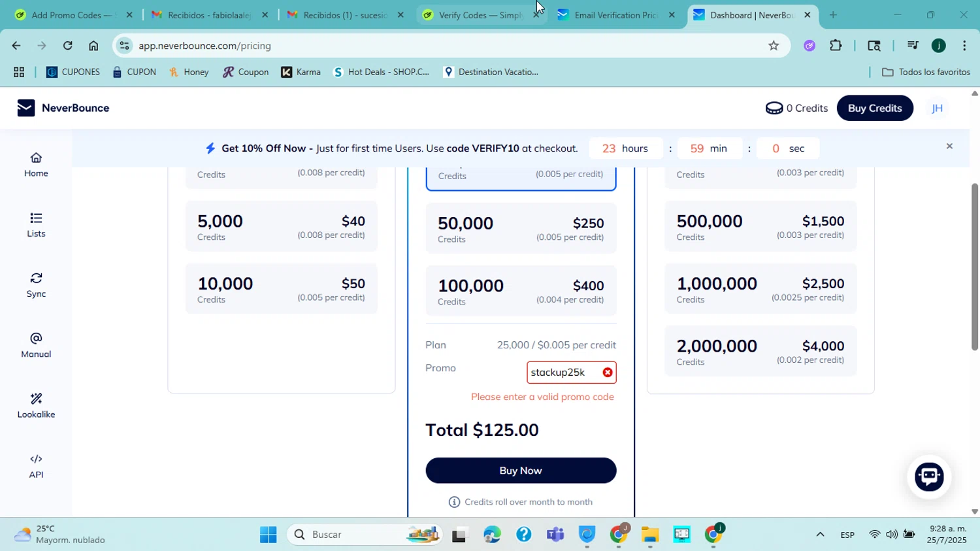Open Microsoft Edge from taskbar
The height and width of the screenshot is (551, 980).
pos(492,535)
